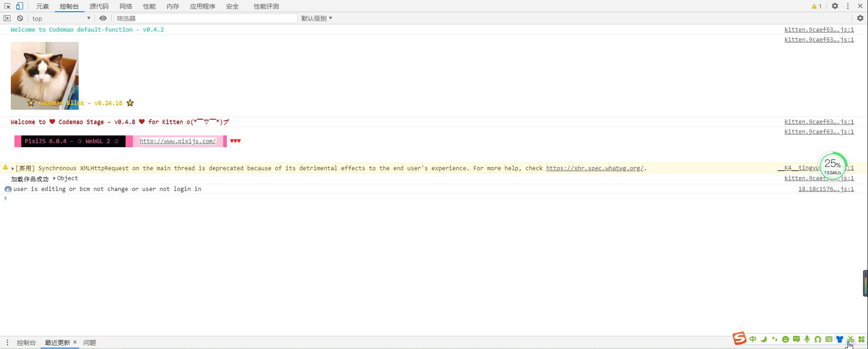The height and width of the screenshot is (349, 868).
Task: Open the Sogou toolbox grid icon
Action: pyautogui.click(x=861, y=339)
